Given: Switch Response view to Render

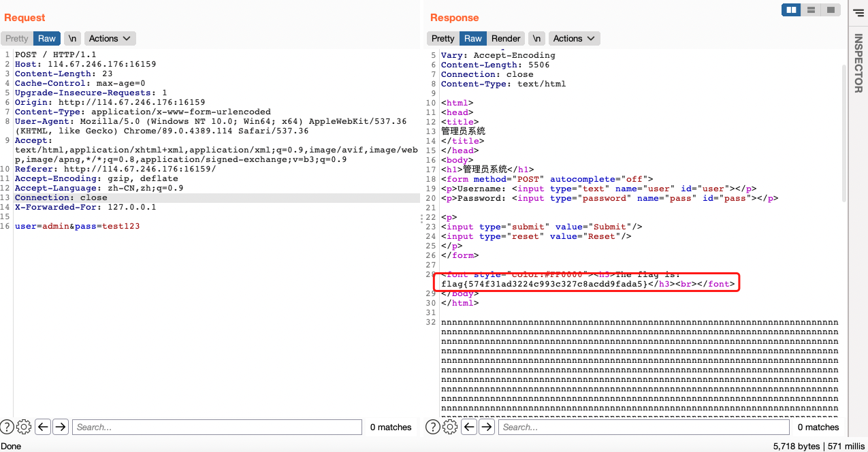Looking at the screenshot, I should click(506, 39).
